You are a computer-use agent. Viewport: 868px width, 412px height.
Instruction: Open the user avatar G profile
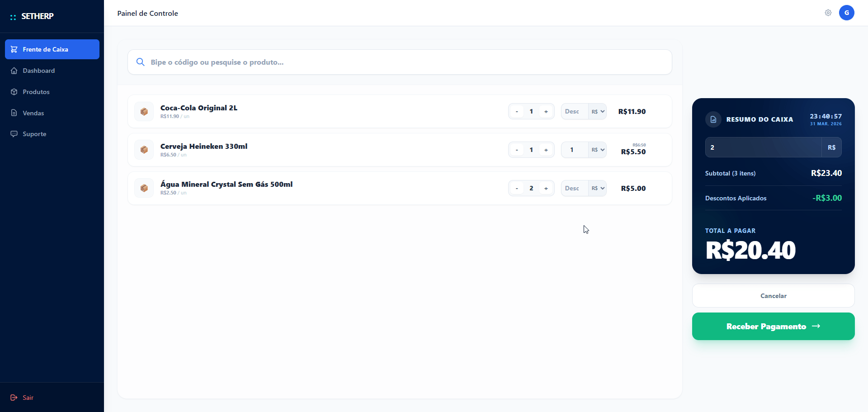point(846,13)
